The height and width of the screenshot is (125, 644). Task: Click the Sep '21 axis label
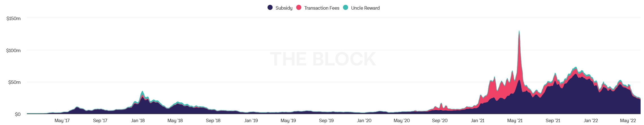pyautogui.click(x=553, y=120)
